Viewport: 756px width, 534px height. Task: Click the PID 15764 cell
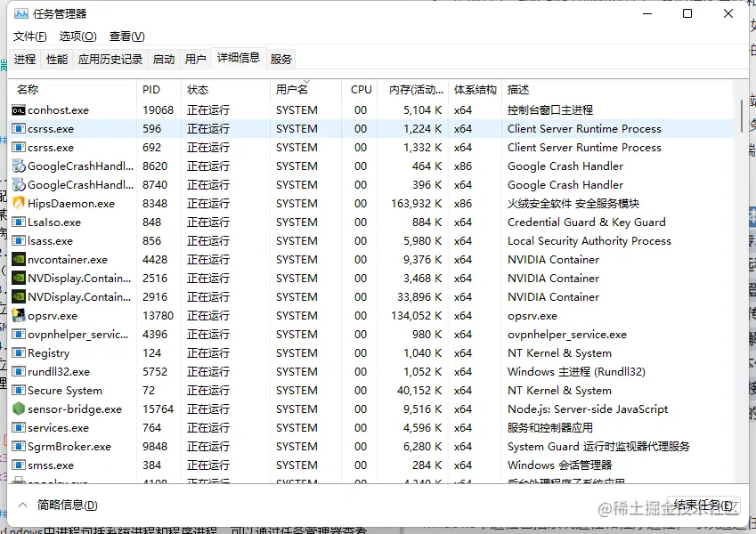point(159,409)
